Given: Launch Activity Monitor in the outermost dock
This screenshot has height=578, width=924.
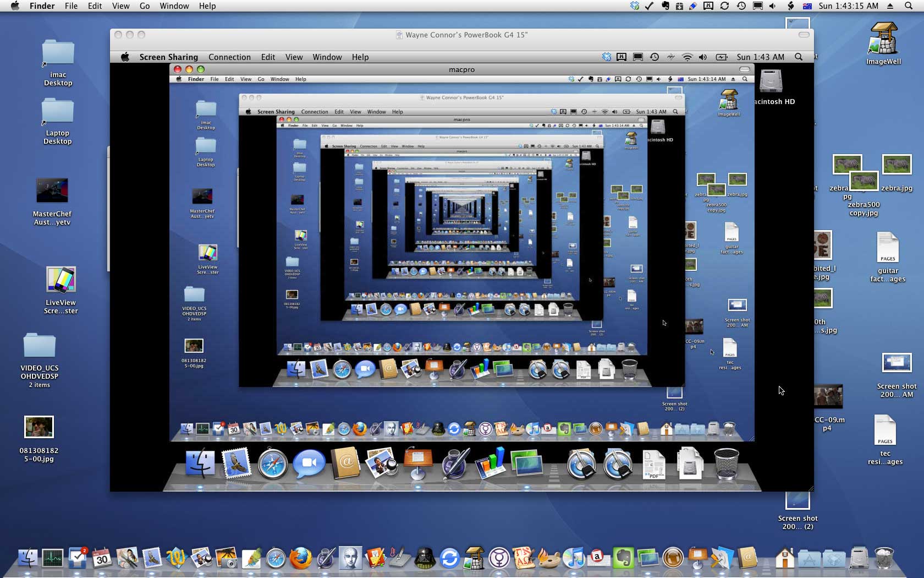Looking at the screenshot, I should (53, 558).
